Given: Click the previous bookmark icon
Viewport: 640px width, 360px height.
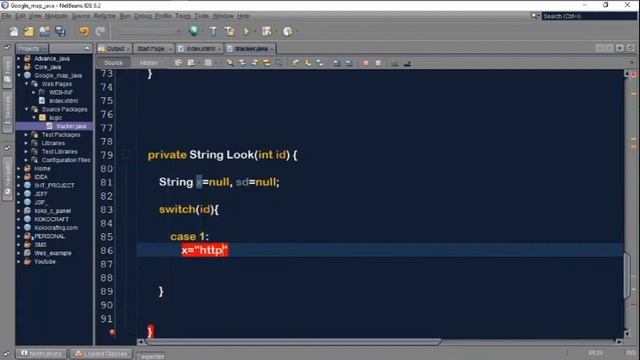Looking at the screenshot, I should coord(296,63).
